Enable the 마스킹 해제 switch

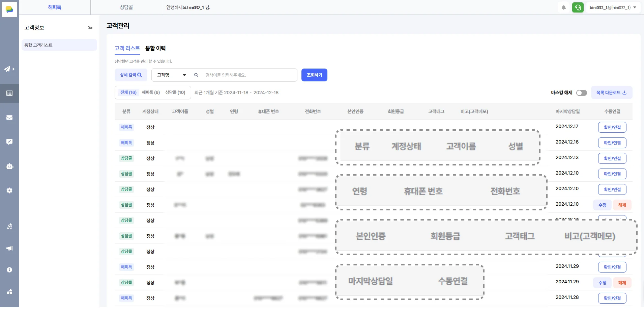[x=582, y=93]
